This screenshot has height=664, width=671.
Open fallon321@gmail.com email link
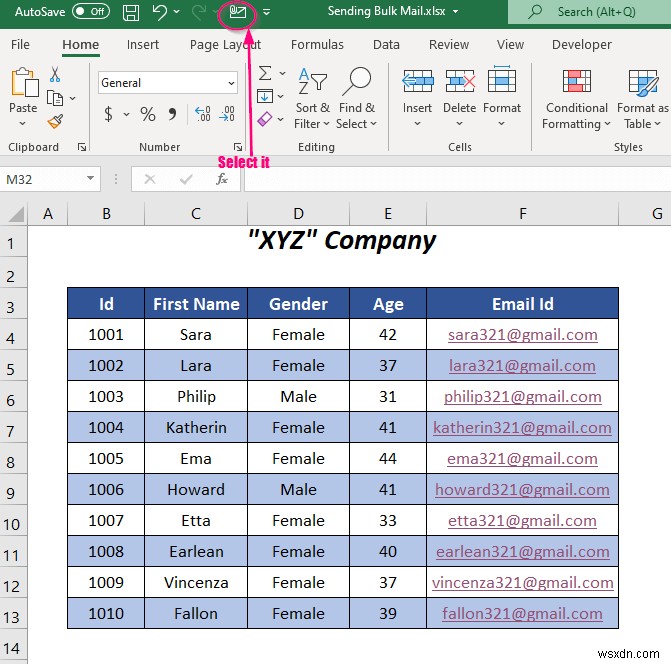(x=523, y=614)
